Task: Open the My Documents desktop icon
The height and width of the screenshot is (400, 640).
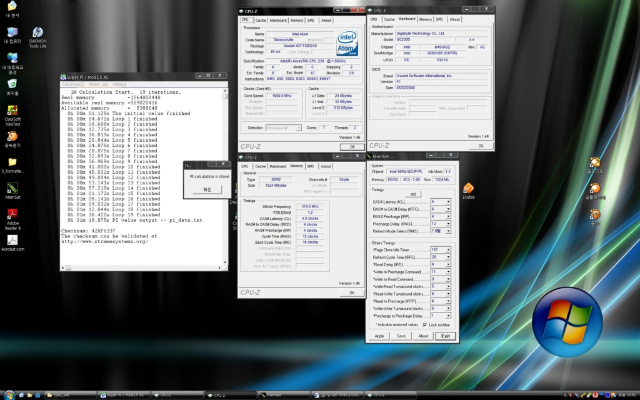Action: pyautogui.click(x=12, y=9)
